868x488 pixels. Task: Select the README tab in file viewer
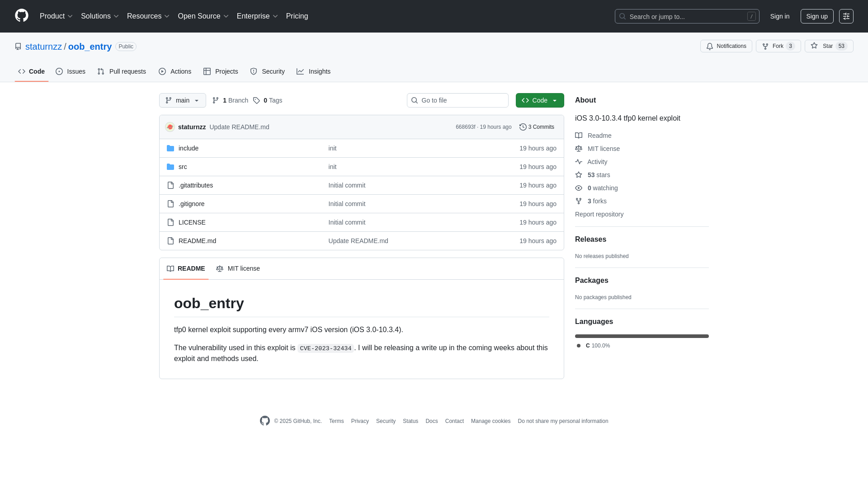tap(186, 268)
